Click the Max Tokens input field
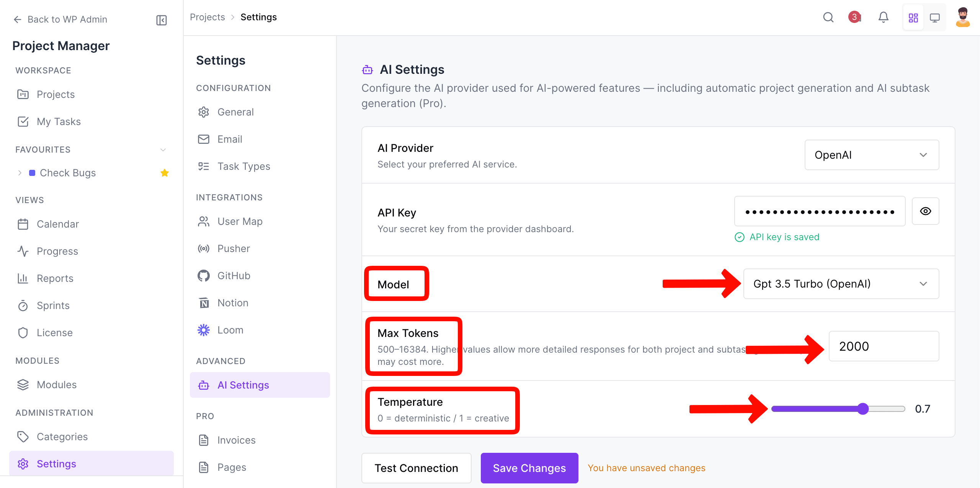 coord(884,346)
